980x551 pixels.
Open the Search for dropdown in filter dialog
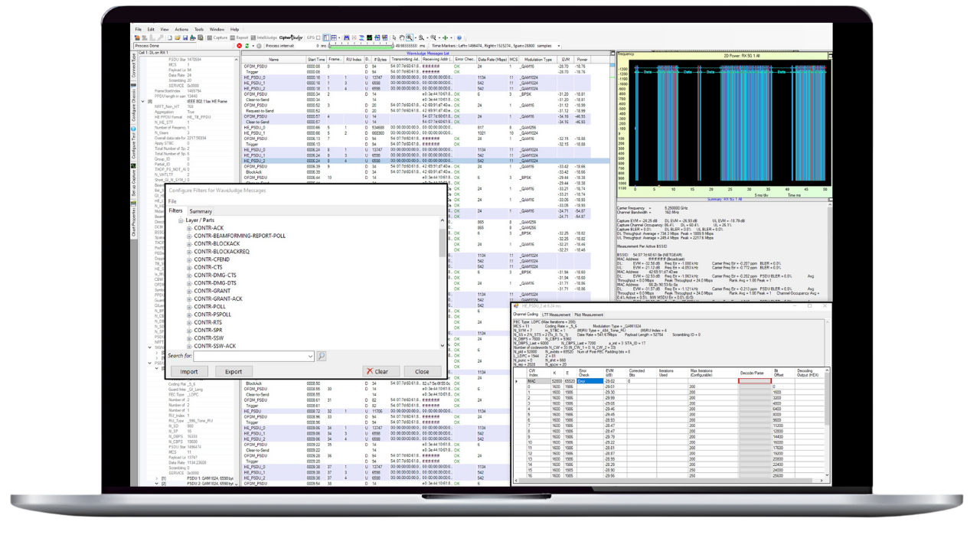coord(310,356)
